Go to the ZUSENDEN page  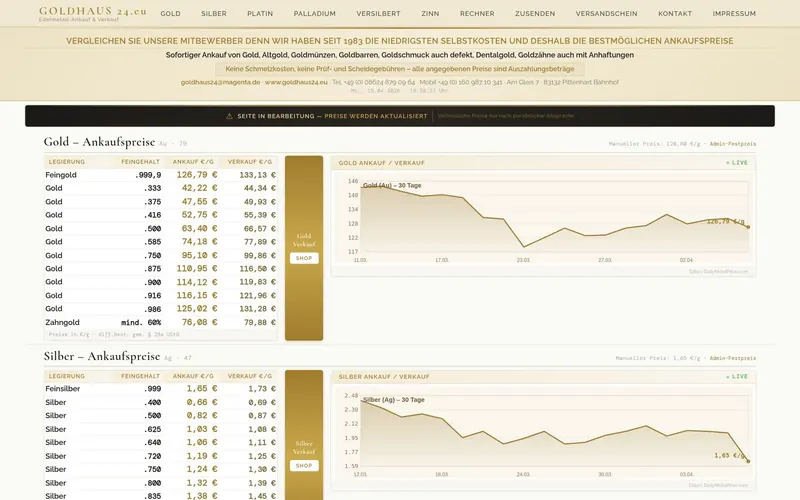point(535,14)
